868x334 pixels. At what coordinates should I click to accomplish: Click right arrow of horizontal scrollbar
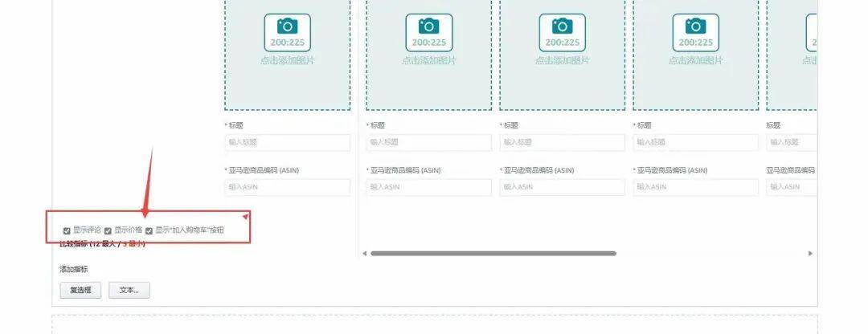[810, 254]
